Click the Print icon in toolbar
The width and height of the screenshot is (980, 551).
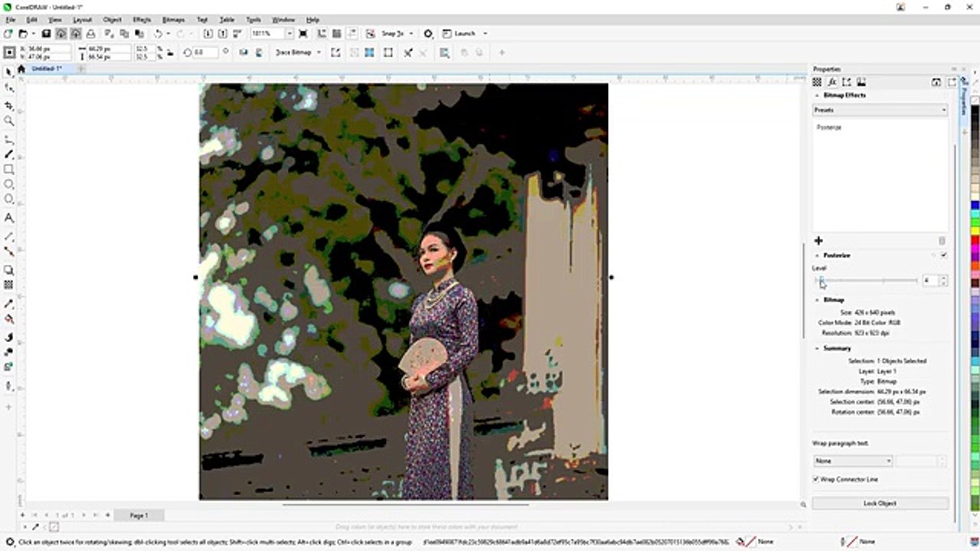91,34
